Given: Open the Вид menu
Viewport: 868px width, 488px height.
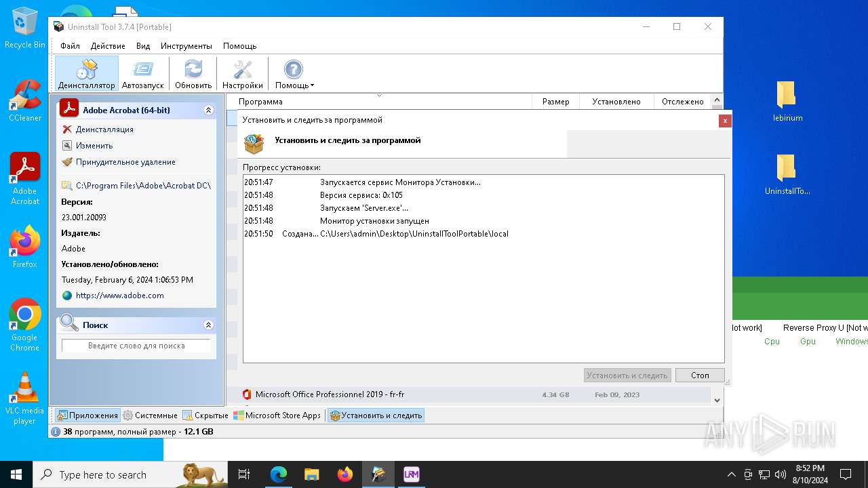Looking at the screenshot, I should 143,46.
